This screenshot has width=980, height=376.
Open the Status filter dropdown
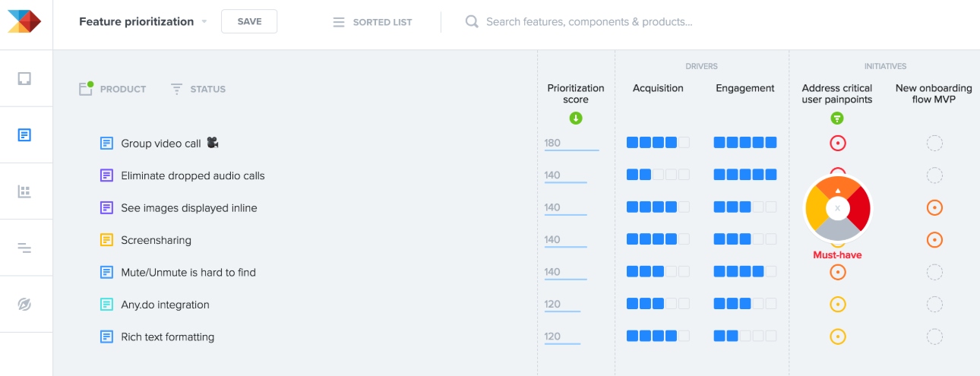click(198, 89)
